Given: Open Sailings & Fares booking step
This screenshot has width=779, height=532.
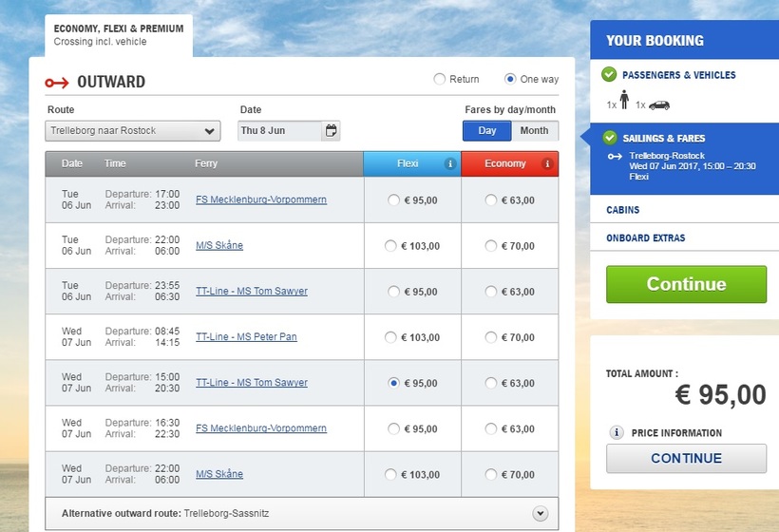Looking at the screenshot, I should tap(664, 138).
